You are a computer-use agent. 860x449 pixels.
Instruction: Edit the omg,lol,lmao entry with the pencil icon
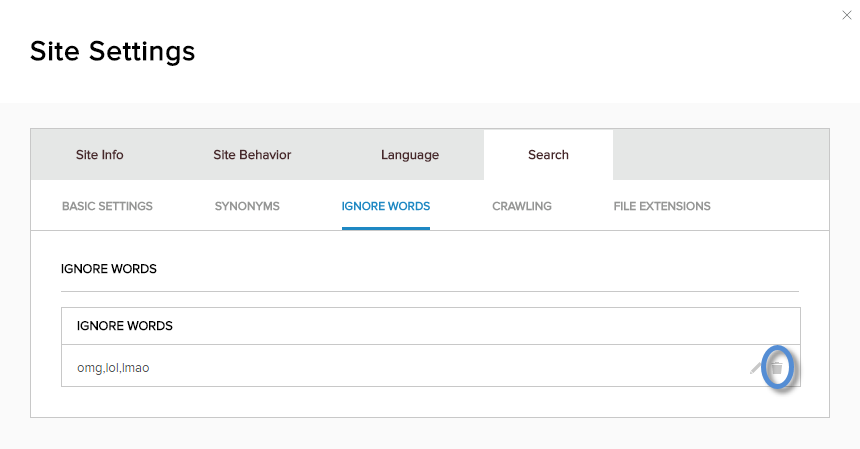pyautogui.click(x=756, y=368)
